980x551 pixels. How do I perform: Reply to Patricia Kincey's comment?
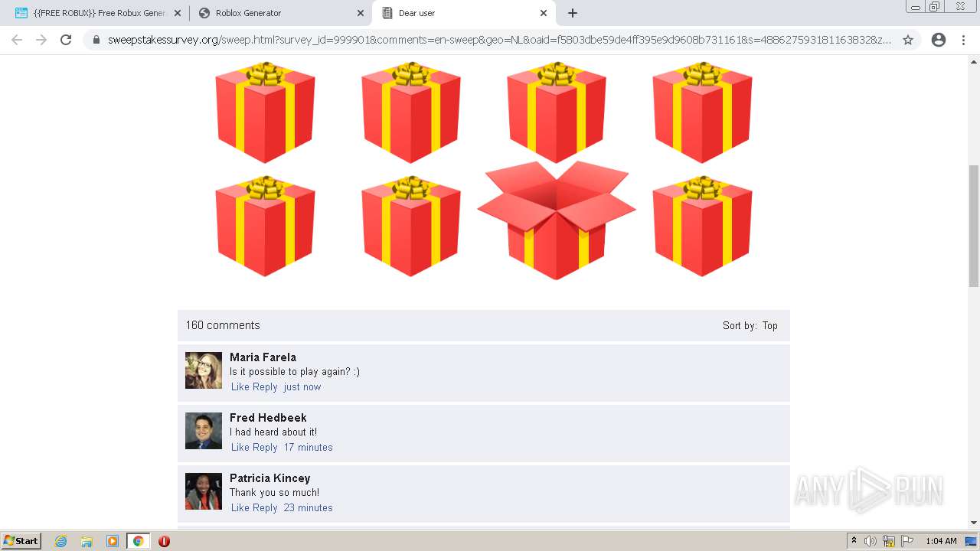coord(265,508)
